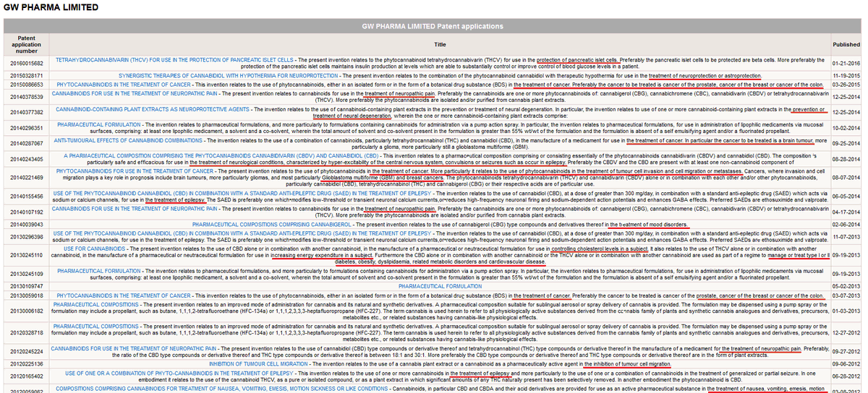Select application number 20160015682
Viewport: 868px width, 393px height.
pyautogui.click(x=27, y=63)
